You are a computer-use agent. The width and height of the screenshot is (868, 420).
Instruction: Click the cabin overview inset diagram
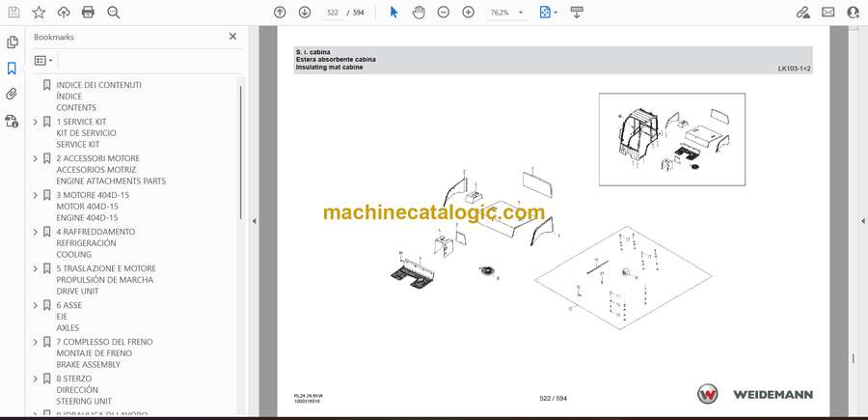coord(672,139)
